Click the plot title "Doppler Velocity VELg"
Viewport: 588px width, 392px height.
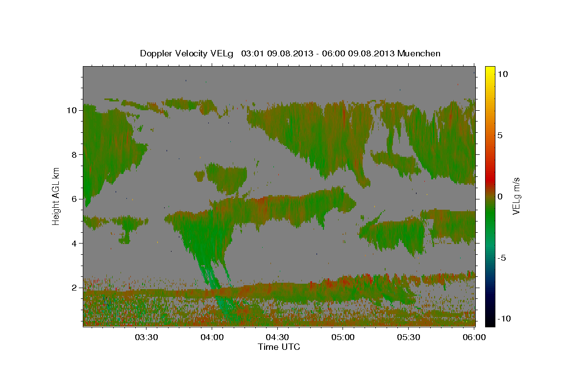point(188,53)
